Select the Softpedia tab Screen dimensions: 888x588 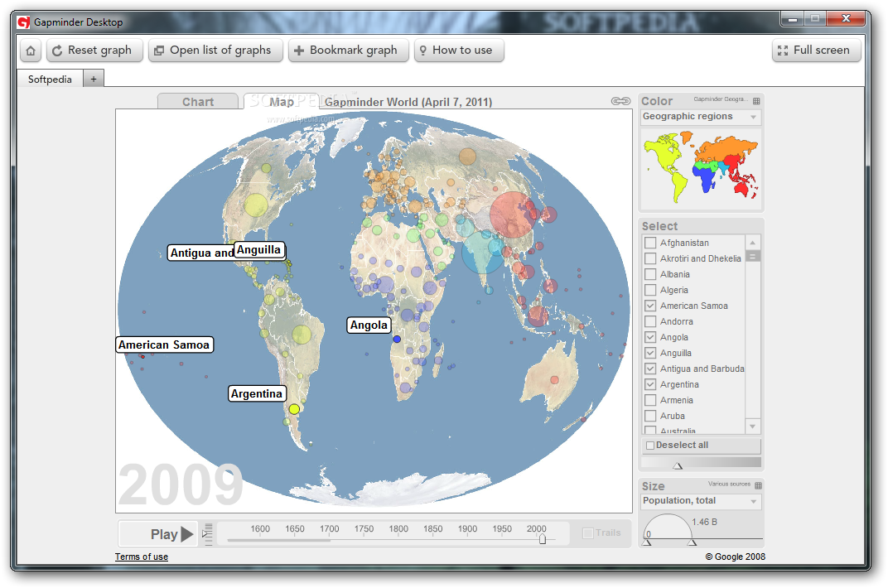coord(50,79)
